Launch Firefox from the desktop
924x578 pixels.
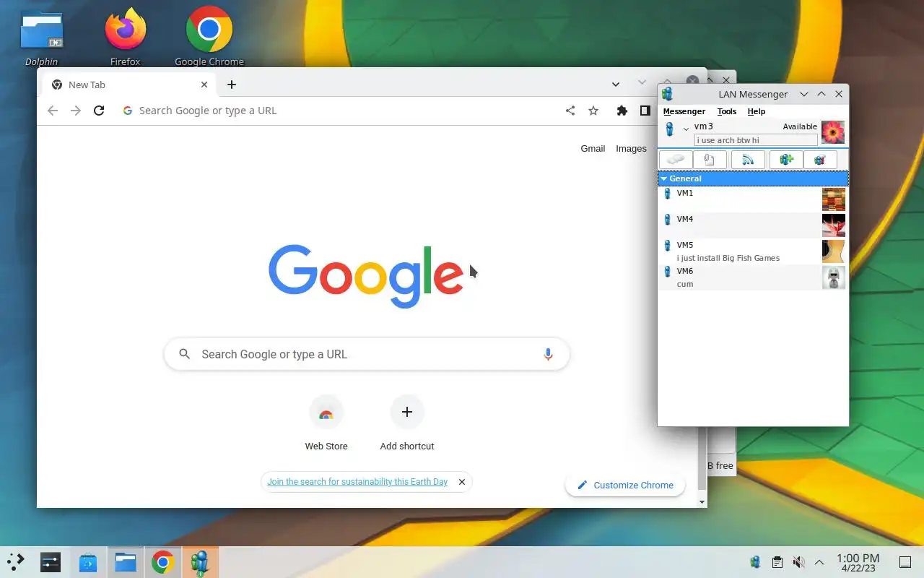tap(125, 36)
